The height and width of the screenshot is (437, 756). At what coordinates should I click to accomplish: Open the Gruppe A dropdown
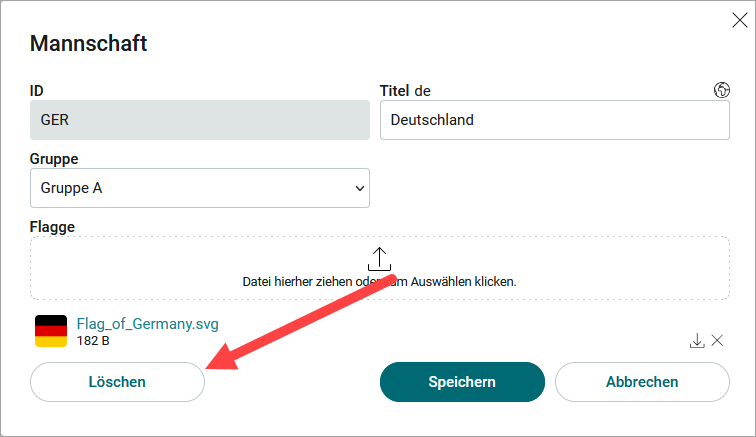click(200, 188)
